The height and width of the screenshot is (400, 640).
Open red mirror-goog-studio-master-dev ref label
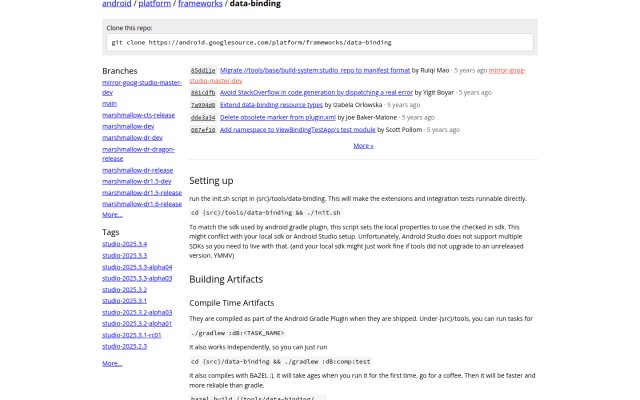point(507,70)
